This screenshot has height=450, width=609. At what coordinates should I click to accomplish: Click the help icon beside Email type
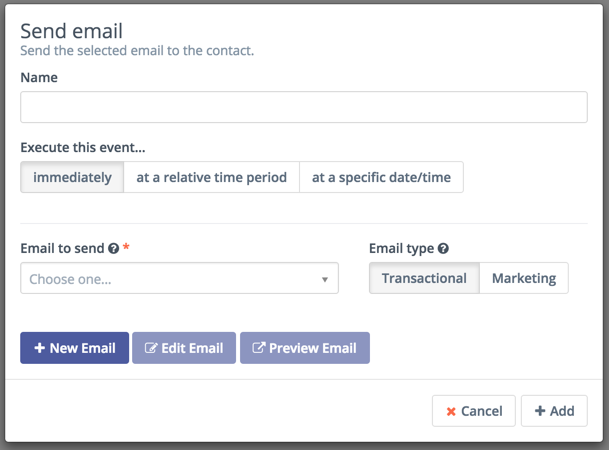click(443, 249)
